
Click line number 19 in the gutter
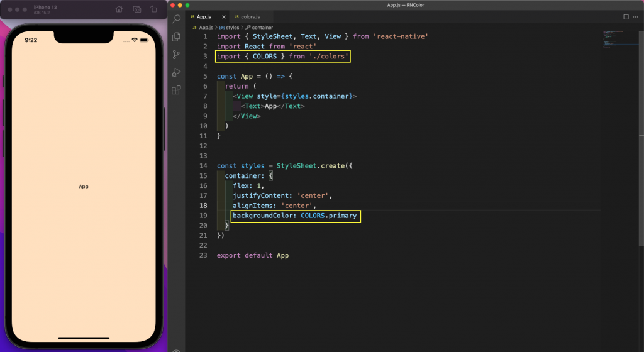203,216
